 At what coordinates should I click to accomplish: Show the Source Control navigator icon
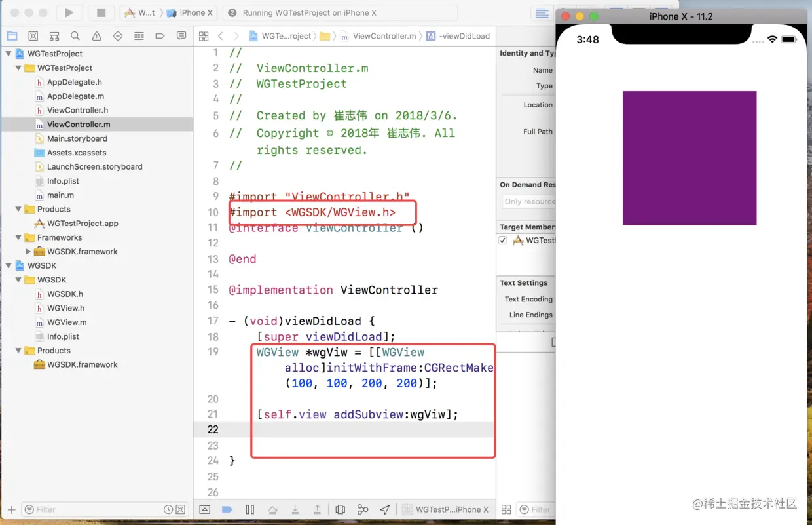(x=33, y=36)
